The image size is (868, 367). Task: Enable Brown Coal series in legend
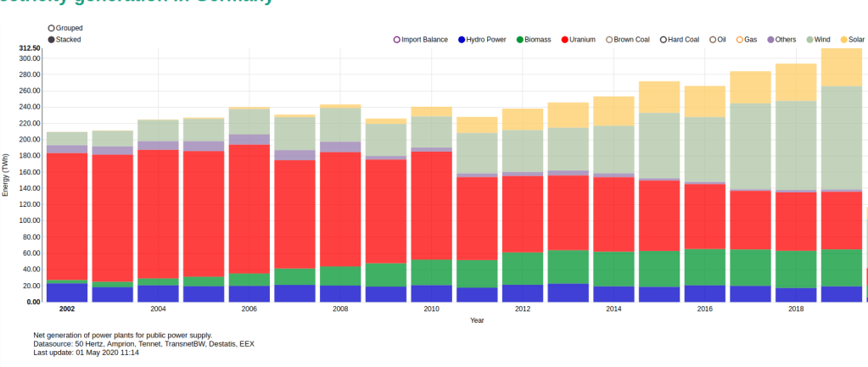click(609, 40)
